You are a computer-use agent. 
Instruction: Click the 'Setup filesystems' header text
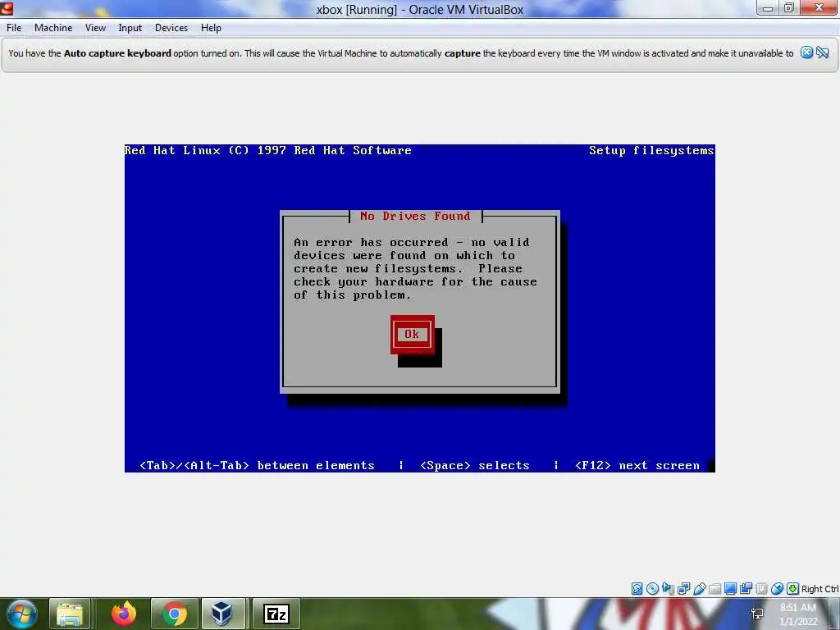651,151
